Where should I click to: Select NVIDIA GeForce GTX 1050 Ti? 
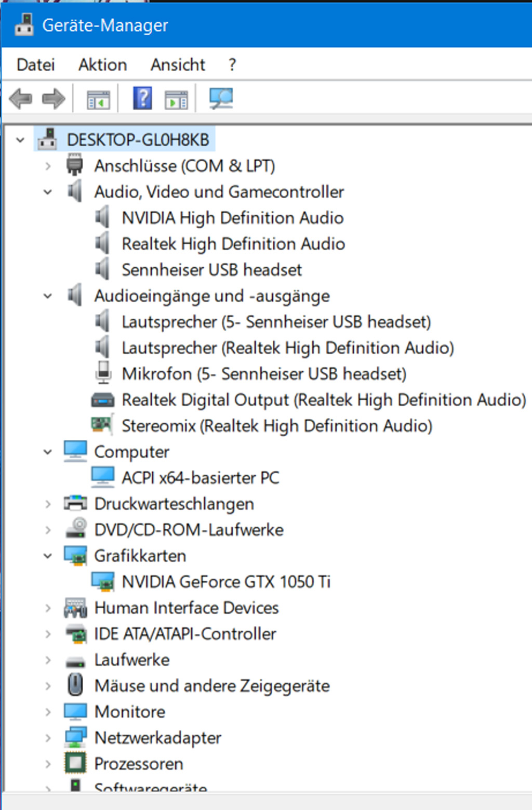226,581
